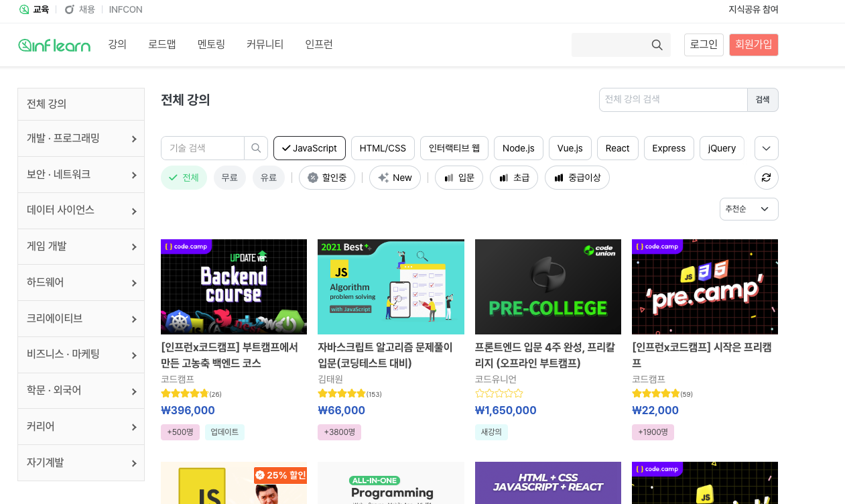Expand more skill tags chevron

[x=767, y=148]
